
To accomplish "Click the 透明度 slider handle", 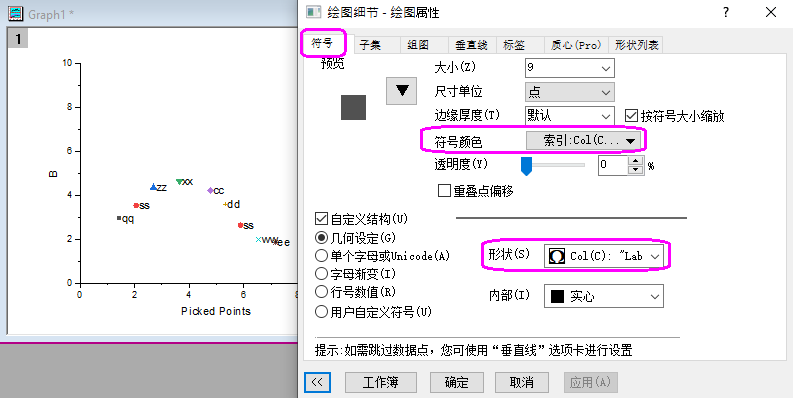I will (526, 166).
